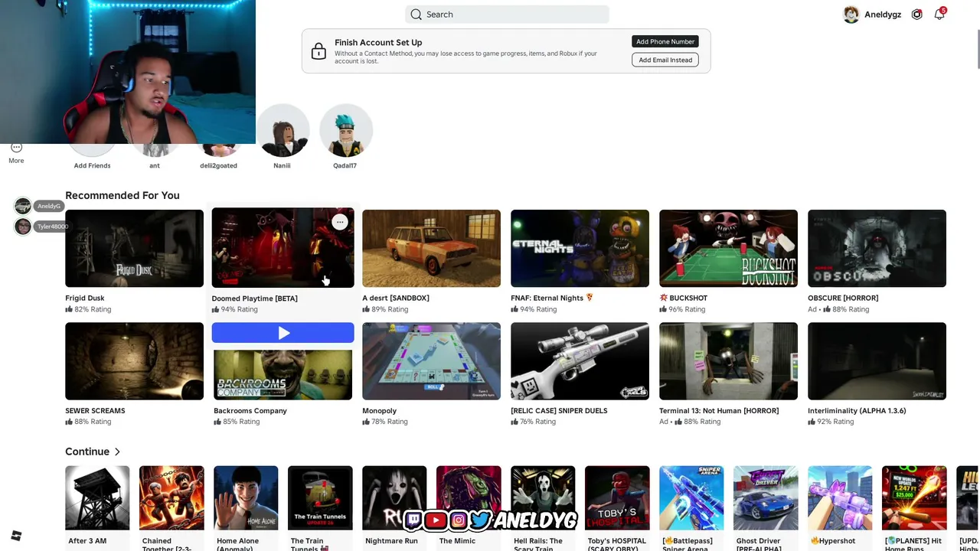Click the Qadal17 friend avatar
This screenshot has width=980, height=551.
(345, 131)
